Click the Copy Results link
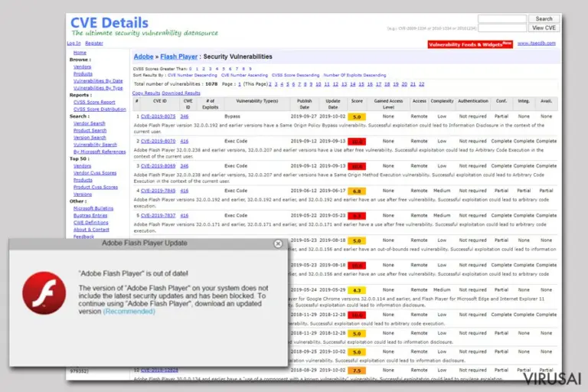 click(x=146, y=93)
